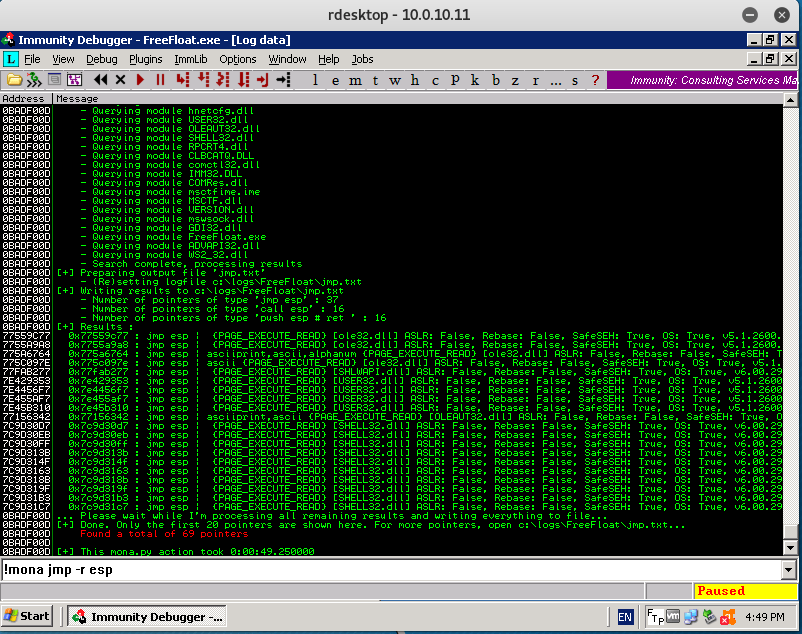Pause execution with the pause toolbar icon
The height and width of the screenshot is (634, 802).
(162, 82)
